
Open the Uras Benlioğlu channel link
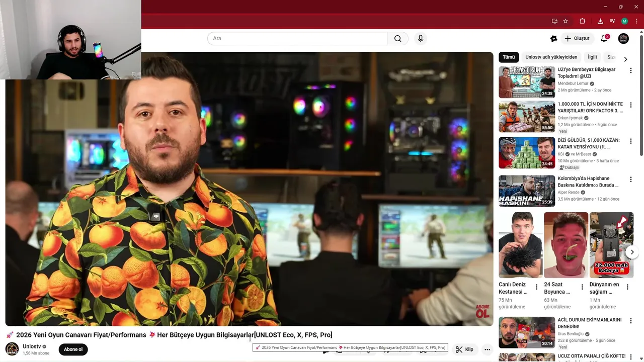(571, 334)
